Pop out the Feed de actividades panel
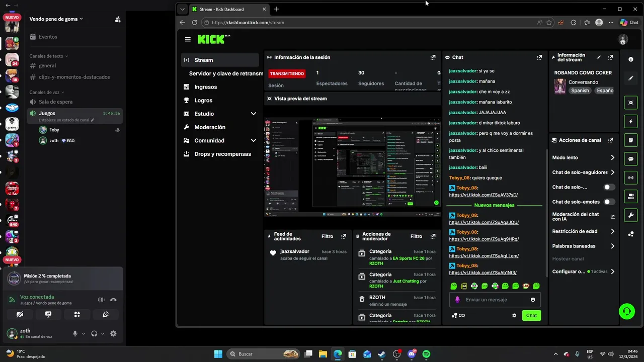 (344, 236)
